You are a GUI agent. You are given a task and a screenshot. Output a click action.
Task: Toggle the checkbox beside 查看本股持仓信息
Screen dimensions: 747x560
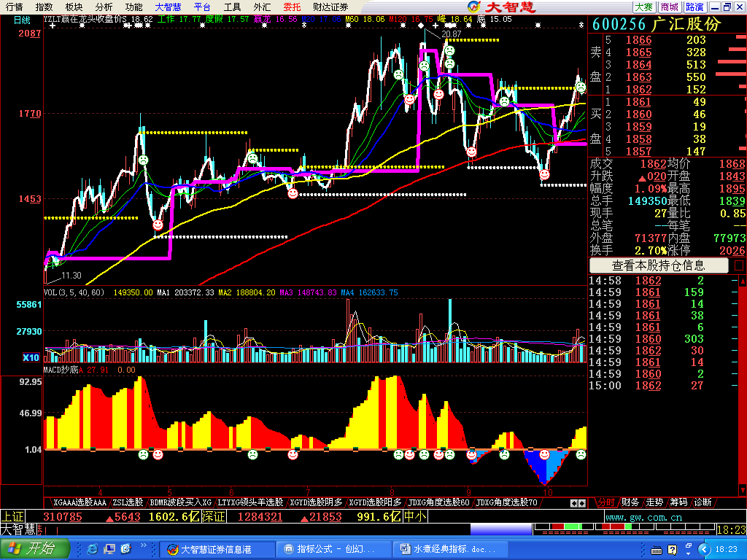coord(739,265)
